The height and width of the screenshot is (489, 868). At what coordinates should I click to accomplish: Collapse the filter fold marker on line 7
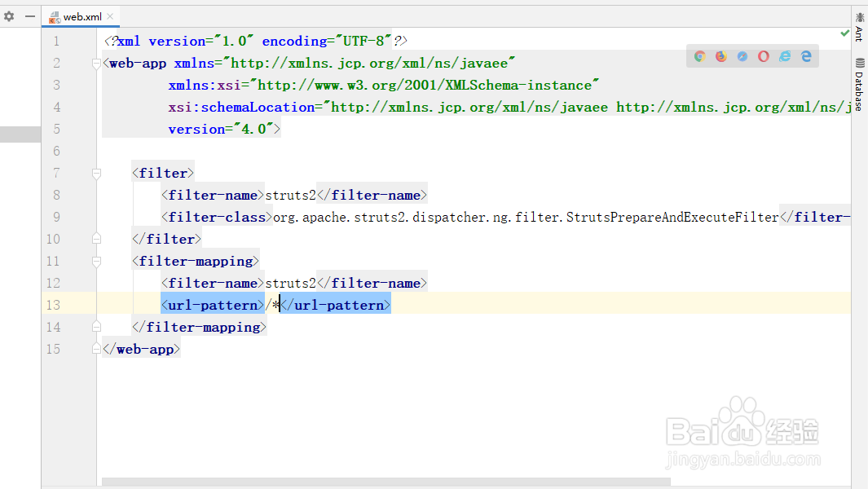pyautogui.click(x=96, y=174)
